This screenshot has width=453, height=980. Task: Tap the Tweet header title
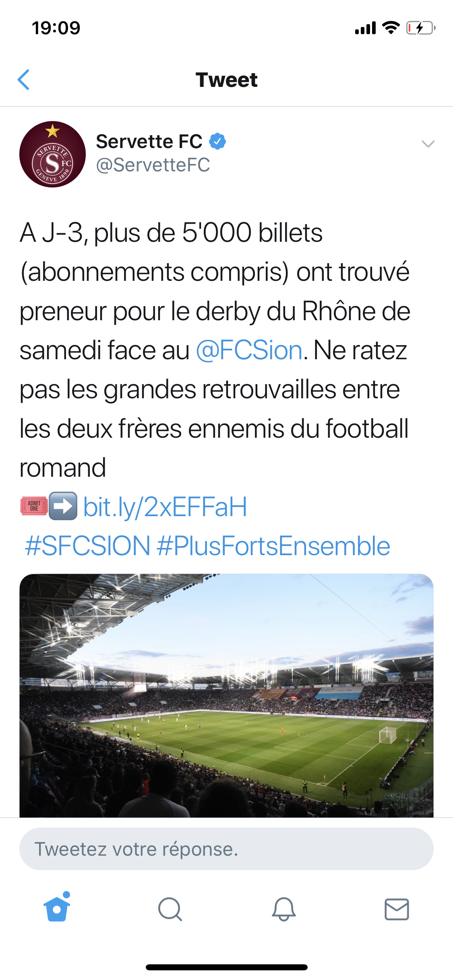tap(226, 80)
